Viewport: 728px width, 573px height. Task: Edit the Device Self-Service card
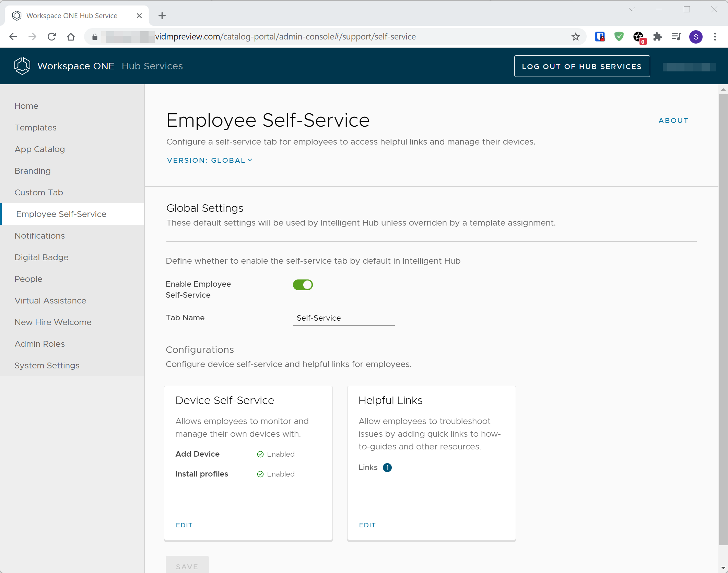pyautogui.click(x=184, y=525)
